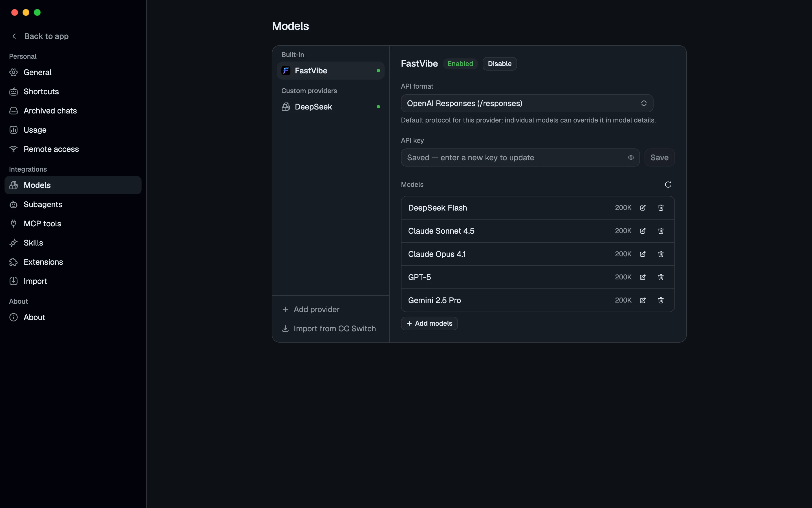Delete the DeepSeek Flash model
This screenshot has width=812, height=508.
pyautogui.click(x=661, y=208)
